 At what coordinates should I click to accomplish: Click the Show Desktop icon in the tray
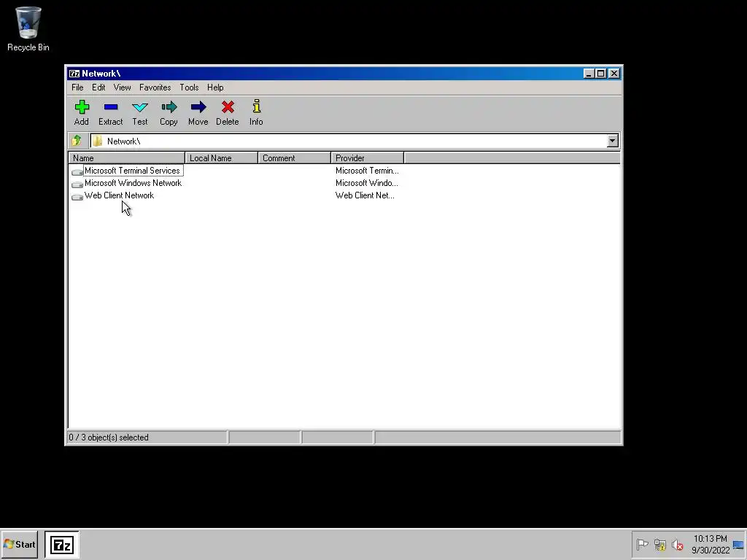coord(738,545)
